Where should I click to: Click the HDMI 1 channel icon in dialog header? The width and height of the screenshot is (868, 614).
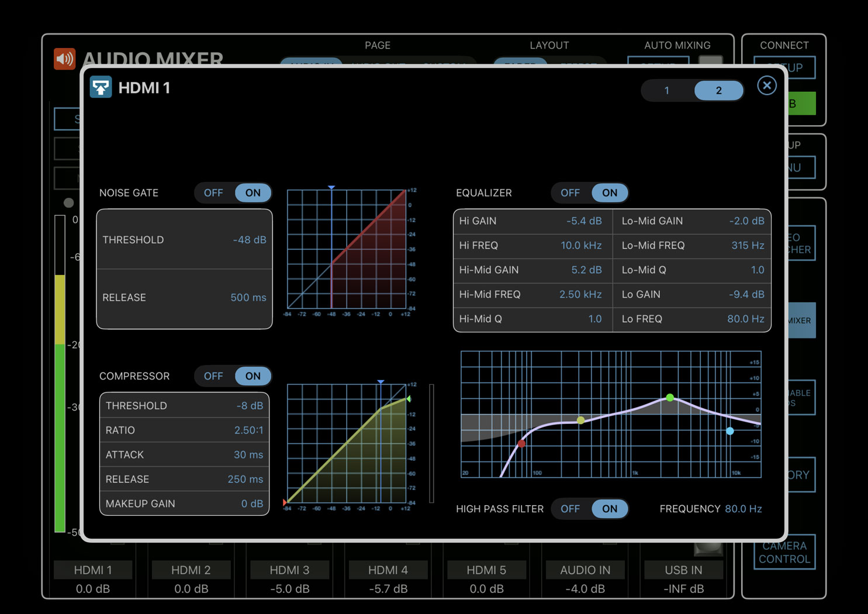(x=101, y=88)
